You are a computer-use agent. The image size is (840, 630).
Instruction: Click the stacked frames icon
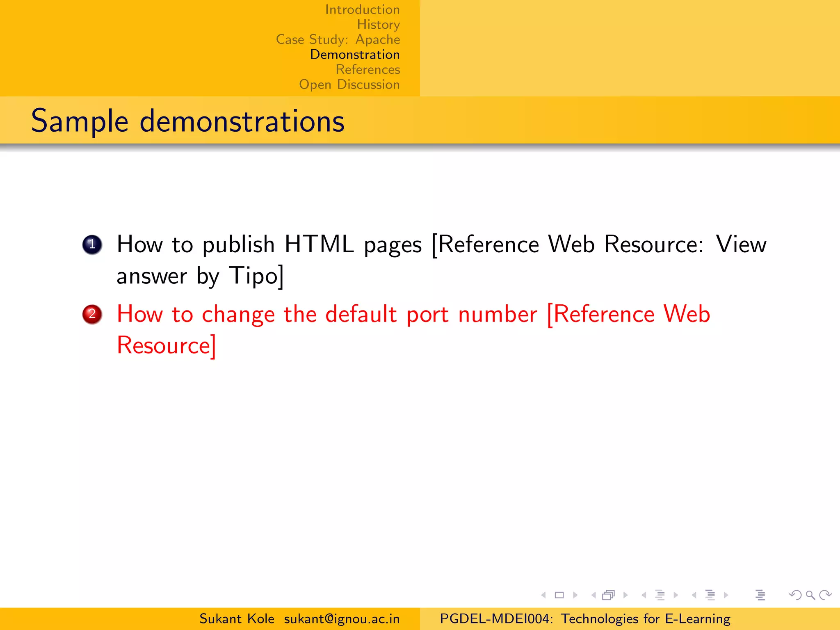609,595
